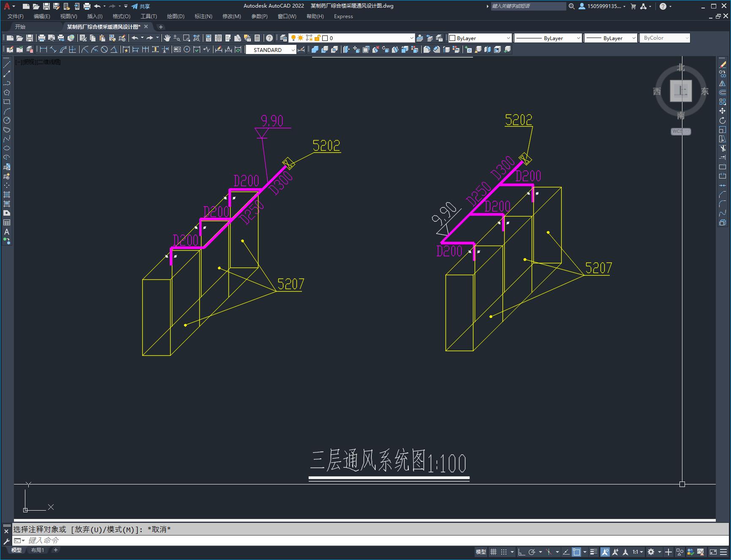Image resolution: width=731 pixels, height=560 pixels.
Task: Select the Multiline Text tool
Action: click(7, 232)
